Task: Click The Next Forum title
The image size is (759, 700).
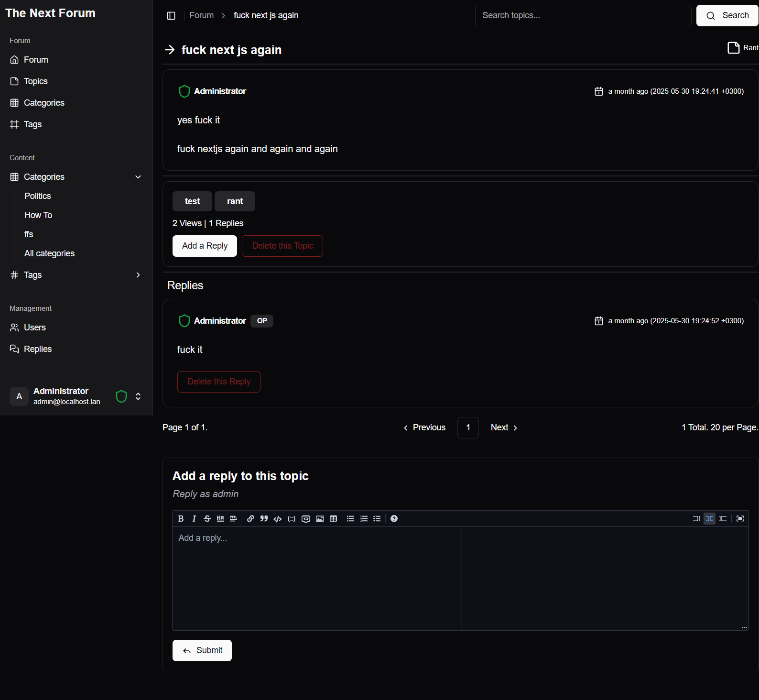Action: coord(50,13)
